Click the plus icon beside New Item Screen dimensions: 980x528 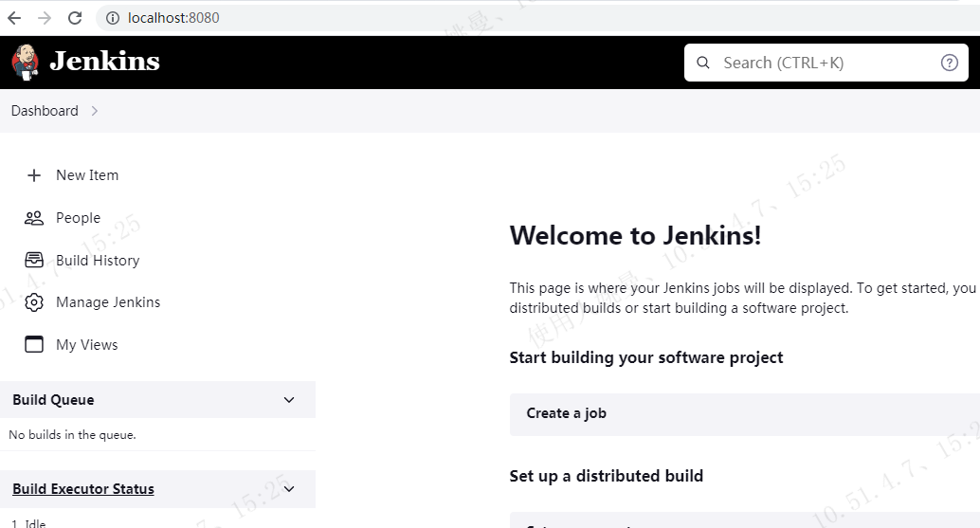pyautogui.click(x=34, y=175)
